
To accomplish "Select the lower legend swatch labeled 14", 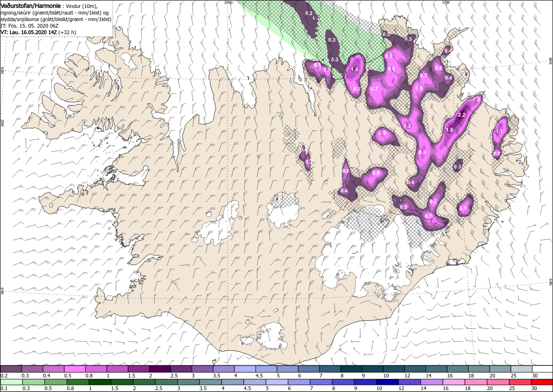I will point(431,382).
